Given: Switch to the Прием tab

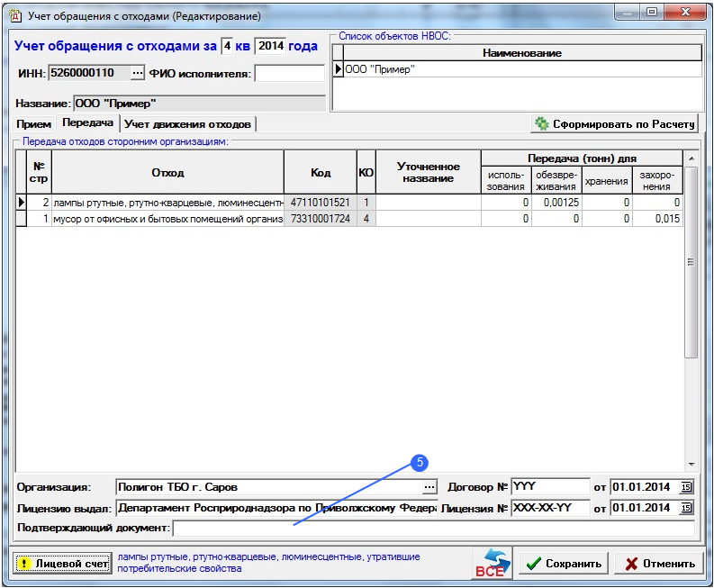Looking at the screenshot, I should coord(33,123).
